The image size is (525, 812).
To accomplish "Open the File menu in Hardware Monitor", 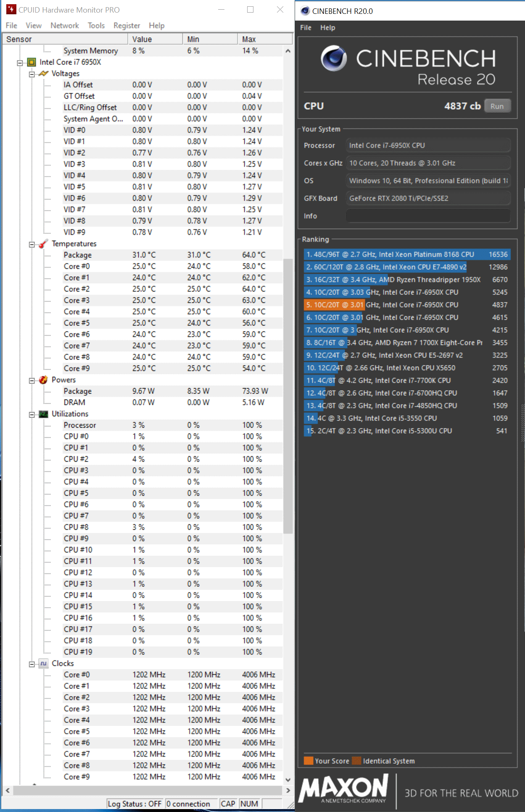I will coord(11,26).
